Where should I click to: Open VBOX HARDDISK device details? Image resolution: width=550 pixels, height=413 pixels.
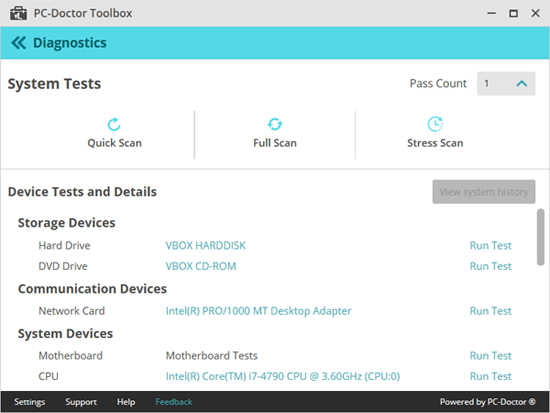(206, 246)
